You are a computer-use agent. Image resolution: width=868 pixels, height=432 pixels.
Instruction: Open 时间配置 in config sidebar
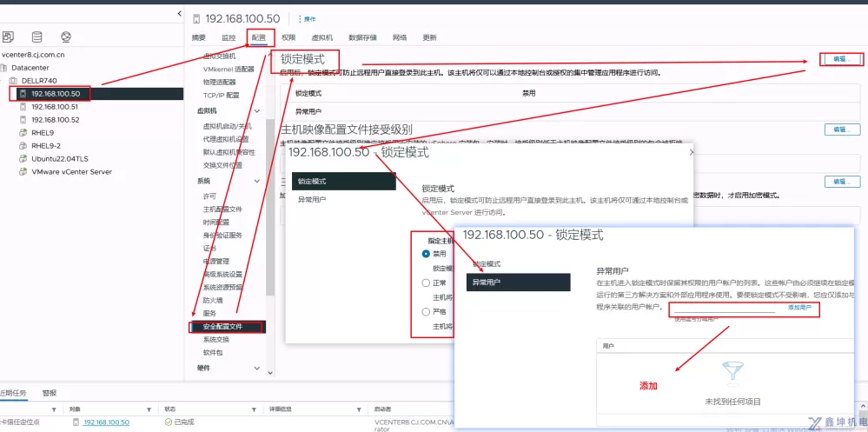pyautogui.click(x=215, y=223)
